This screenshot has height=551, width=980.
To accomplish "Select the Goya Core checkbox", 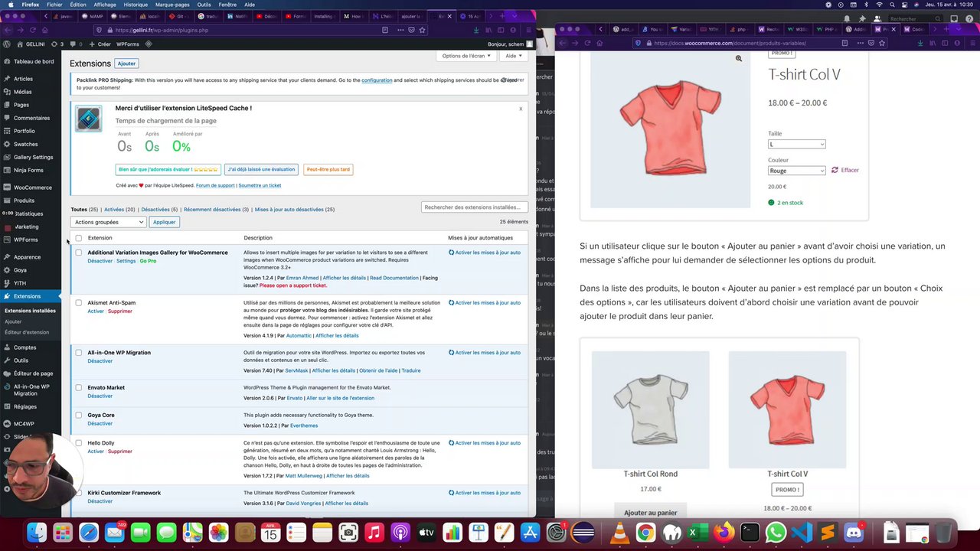I will pyautogui.click(x=78, y=416).
